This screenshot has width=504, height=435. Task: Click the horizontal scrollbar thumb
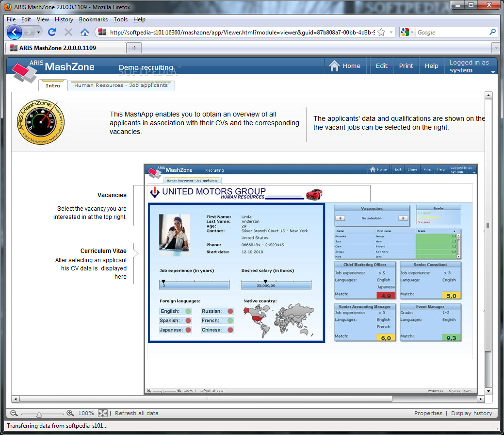tap(206, 399)
